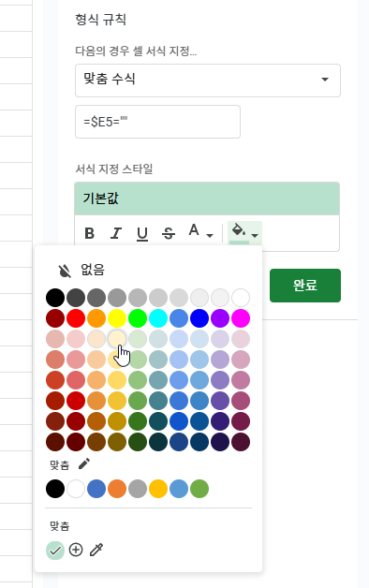Pick the bright yellow color swatch

(117, 318)
